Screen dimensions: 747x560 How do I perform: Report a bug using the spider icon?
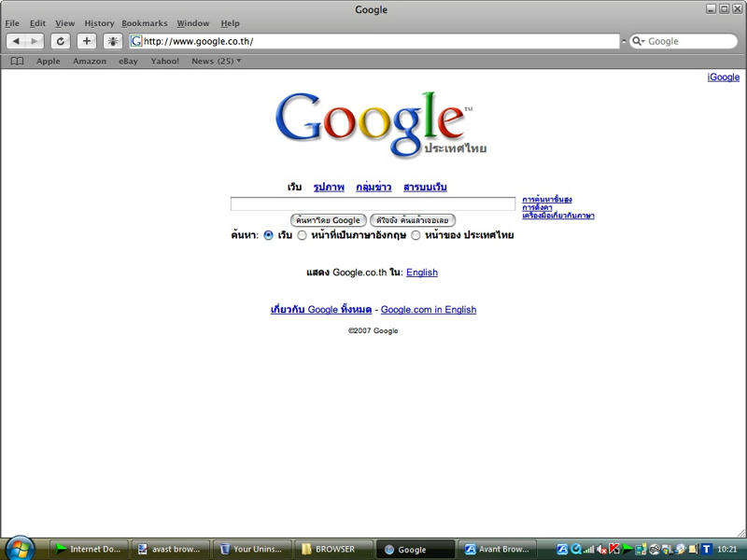[113, 41]
